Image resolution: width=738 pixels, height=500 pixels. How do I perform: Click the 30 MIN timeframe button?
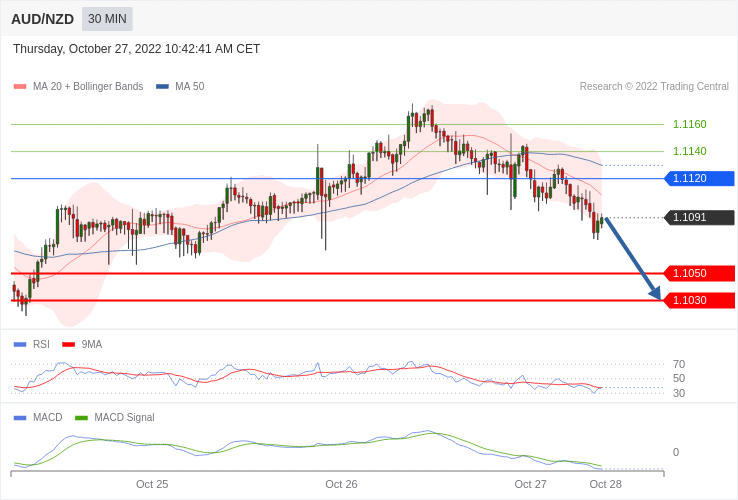click(107, 19)
